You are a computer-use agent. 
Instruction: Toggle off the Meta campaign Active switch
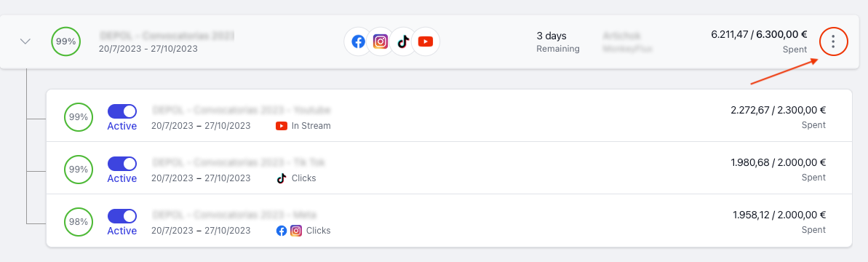[122, 215]
